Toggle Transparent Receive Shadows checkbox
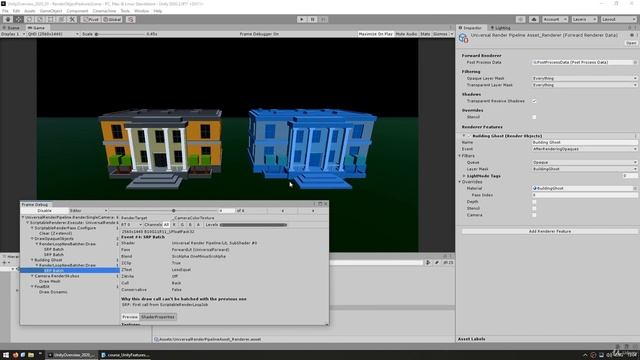 534,101
